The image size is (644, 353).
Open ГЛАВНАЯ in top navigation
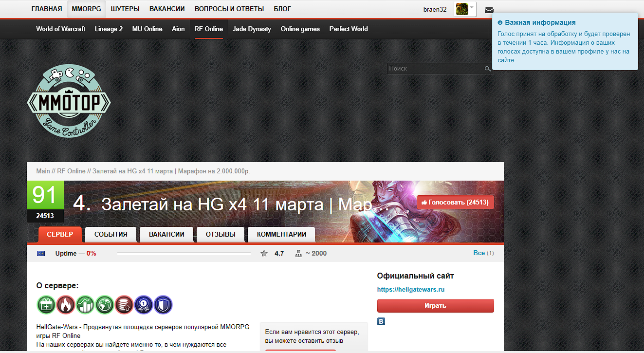pos(47,9)
